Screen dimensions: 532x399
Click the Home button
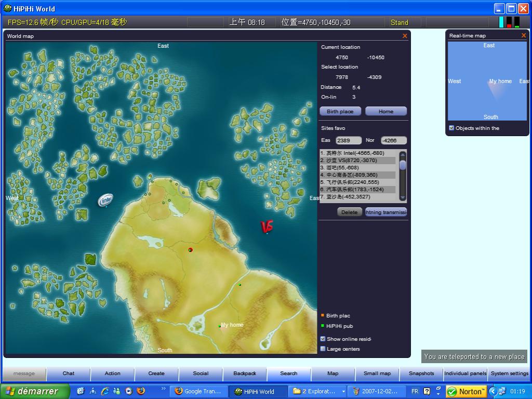coord(386,111)
